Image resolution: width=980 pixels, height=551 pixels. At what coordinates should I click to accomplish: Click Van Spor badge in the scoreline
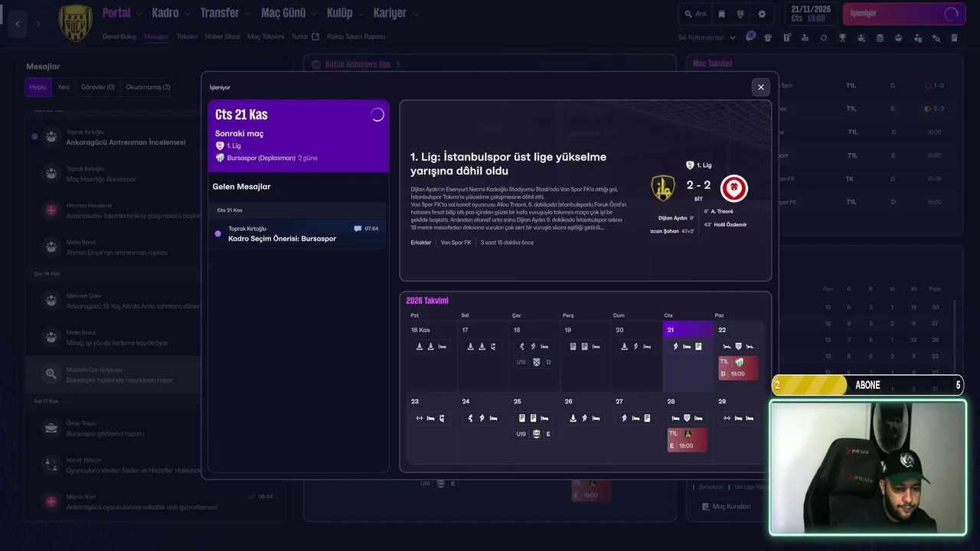(x=734, y=188)
